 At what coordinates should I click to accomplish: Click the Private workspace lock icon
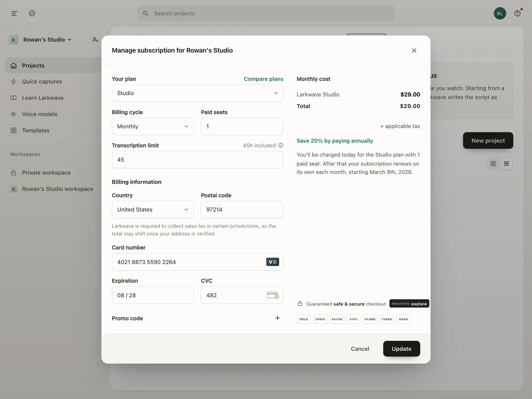tap(14, 173)
